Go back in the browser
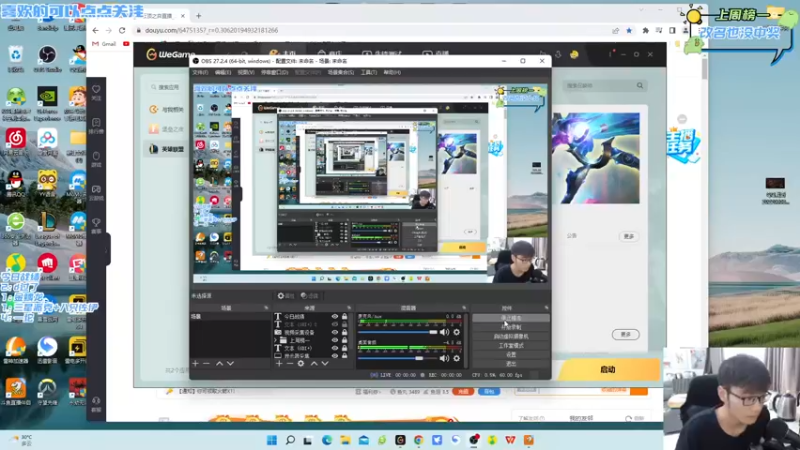 [x=96, y=30]
